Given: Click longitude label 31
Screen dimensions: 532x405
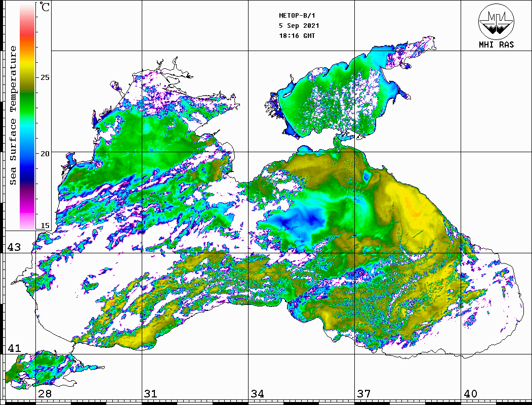Looking at the screenshot, I should click(151, 394).
